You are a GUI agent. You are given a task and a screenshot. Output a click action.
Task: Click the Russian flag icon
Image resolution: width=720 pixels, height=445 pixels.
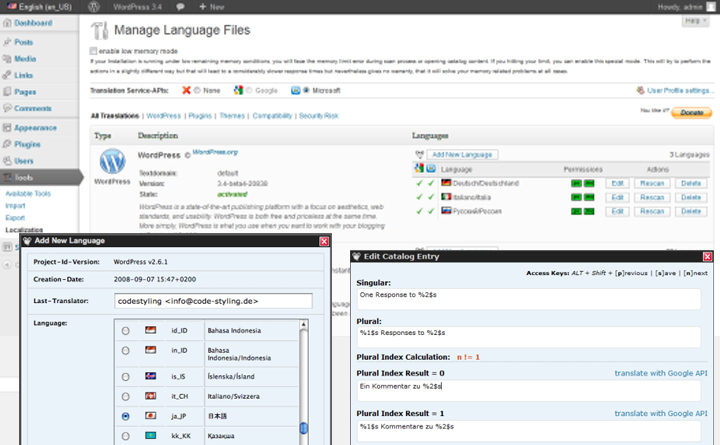(x=446, y=211)
